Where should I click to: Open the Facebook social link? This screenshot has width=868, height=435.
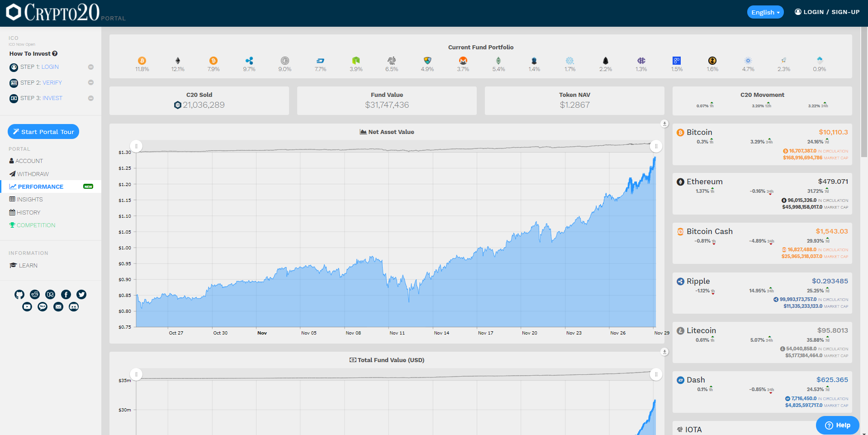click(66, 295)
